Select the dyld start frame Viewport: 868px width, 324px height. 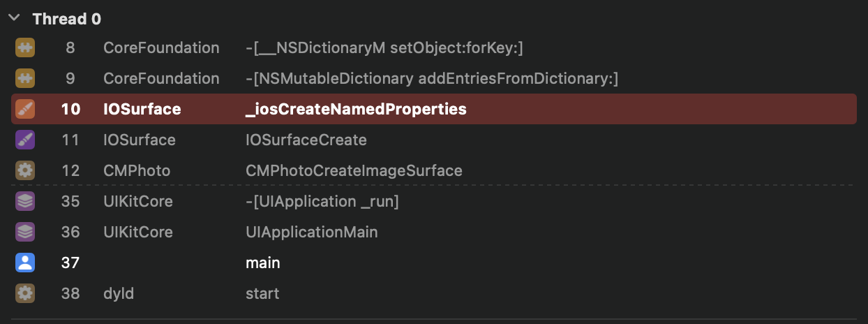[434, 294]
